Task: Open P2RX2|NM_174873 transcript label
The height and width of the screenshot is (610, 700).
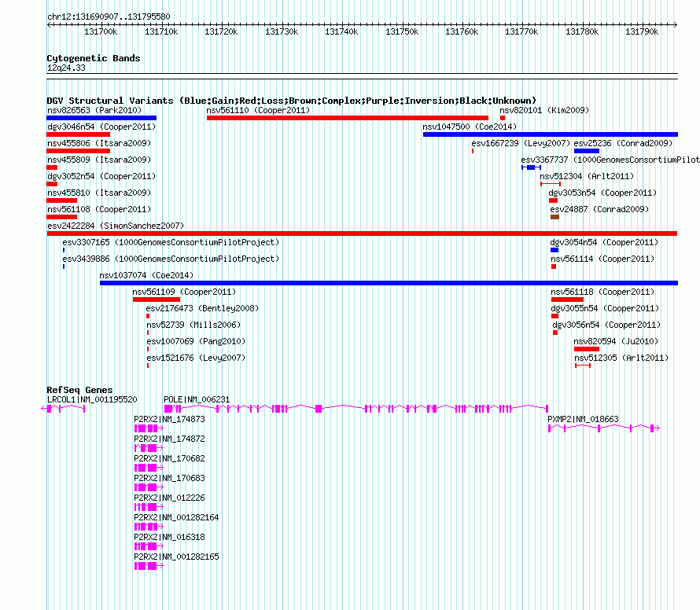Action: tap(170, 420)
